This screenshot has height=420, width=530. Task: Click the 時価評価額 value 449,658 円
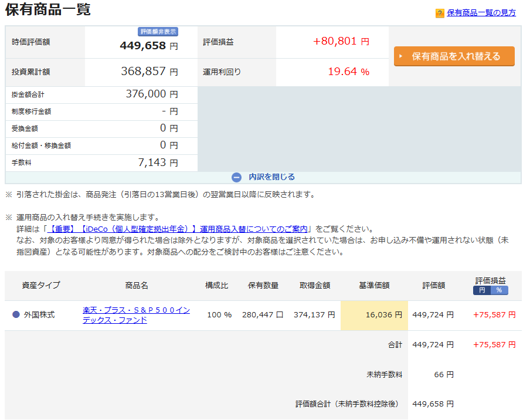pyautogui.click(x=149, y=46)
